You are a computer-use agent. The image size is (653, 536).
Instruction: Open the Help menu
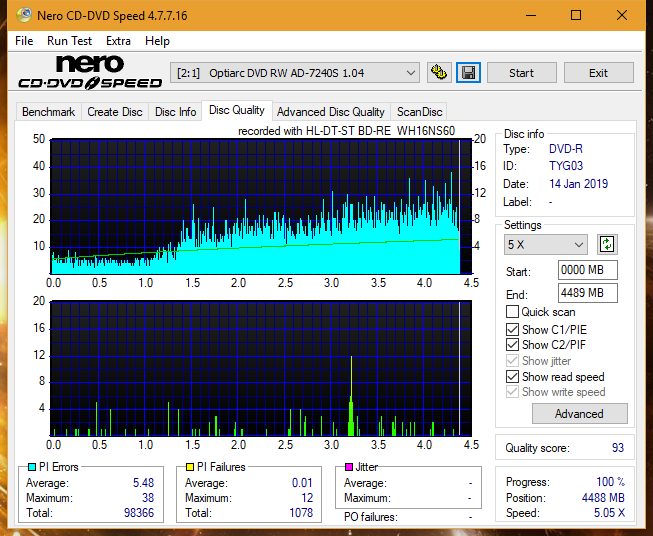coord(157,41)
